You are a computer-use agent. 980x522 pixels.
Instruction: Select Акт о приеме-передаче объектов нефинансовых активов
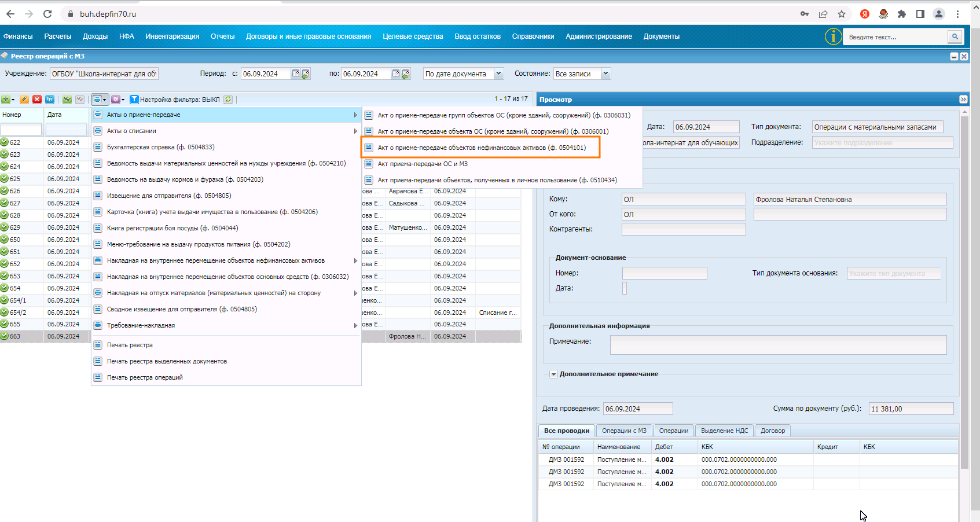[481, 148]
